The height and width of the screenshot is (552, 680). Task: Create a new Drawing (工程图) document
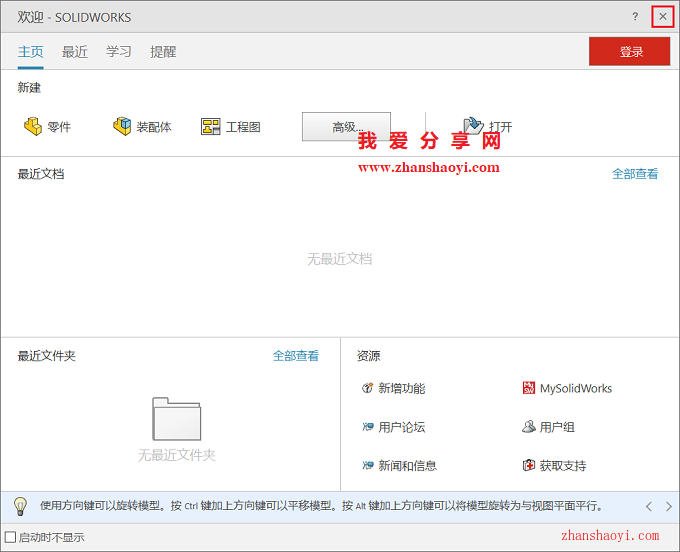click(231, 127)
